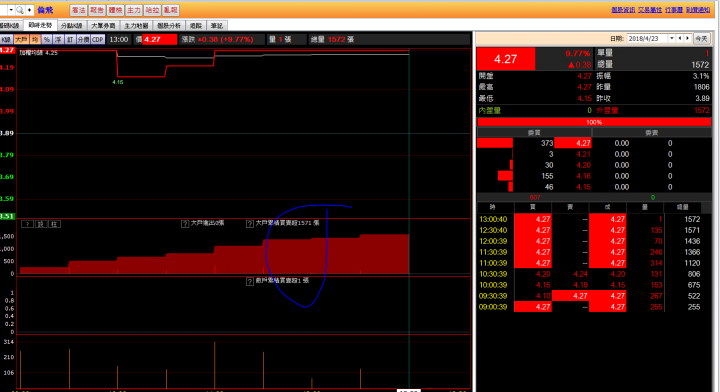Click the large 4.27 price quote box
The width and height of the screenshot is (720, 392).
point(506,59)
